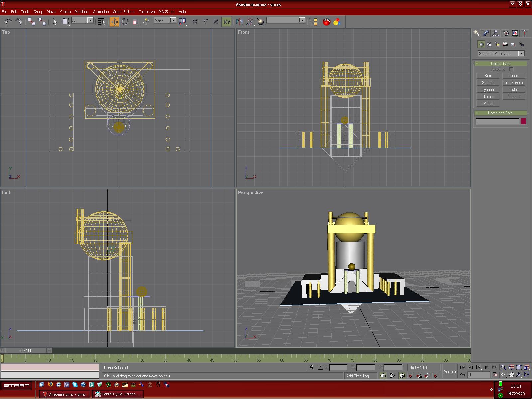The width and height of the screenshot is (532, 399).
Task: Click the Use Pivot Point Center icon
Action: coord(182,22)
